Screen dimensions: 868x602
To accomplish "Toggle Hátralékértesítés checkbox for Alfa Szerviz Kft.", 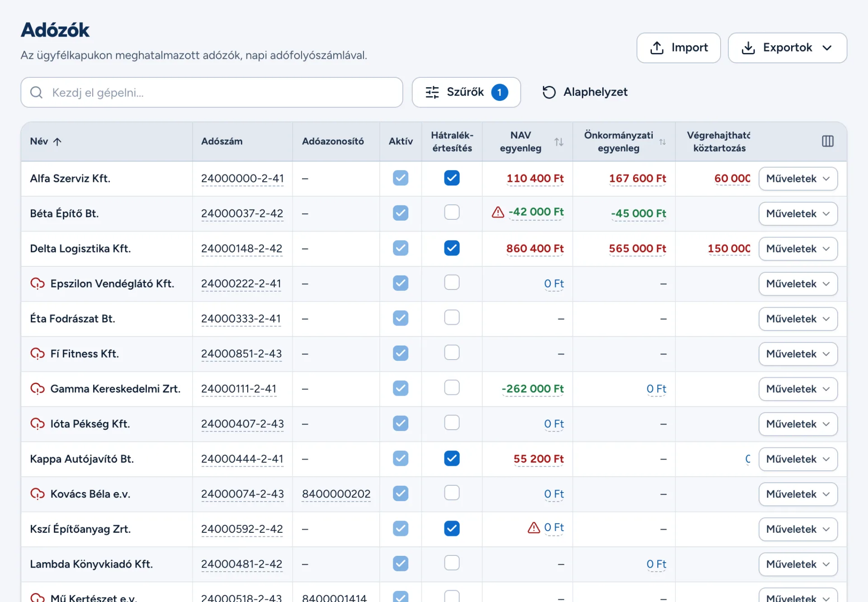I will point(452,178).
